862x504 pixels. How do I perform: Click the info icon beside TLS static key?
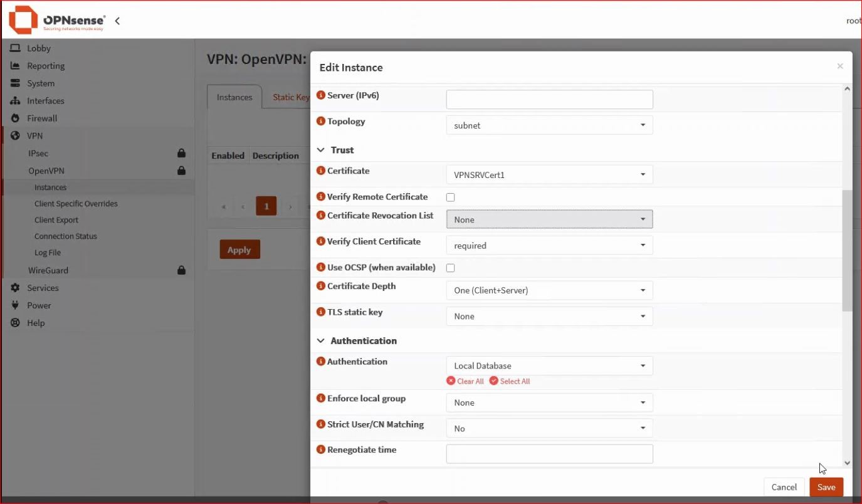(321, 312)
